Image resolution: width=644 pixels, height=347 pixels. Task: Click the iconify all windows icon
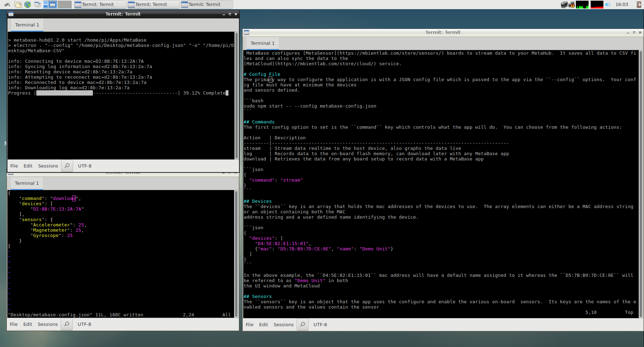coord(37,5)
